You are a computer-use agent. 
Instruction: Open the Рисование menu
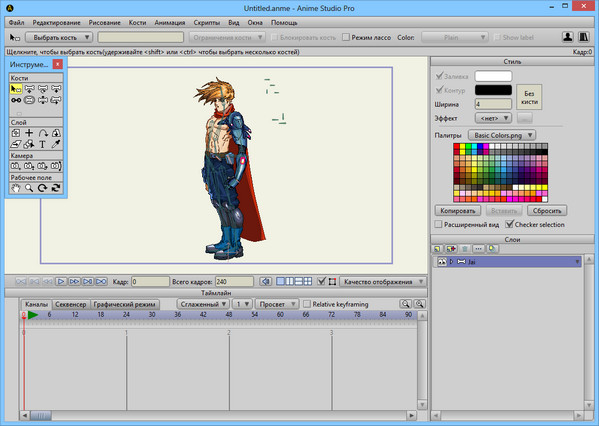(x=105, y=23)
